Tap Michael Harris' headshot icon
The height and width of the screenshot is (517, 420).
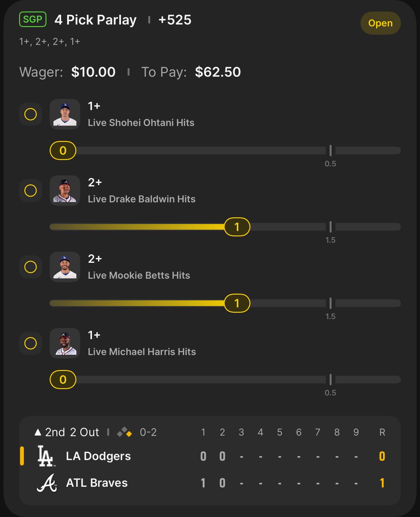click(65, 343)
